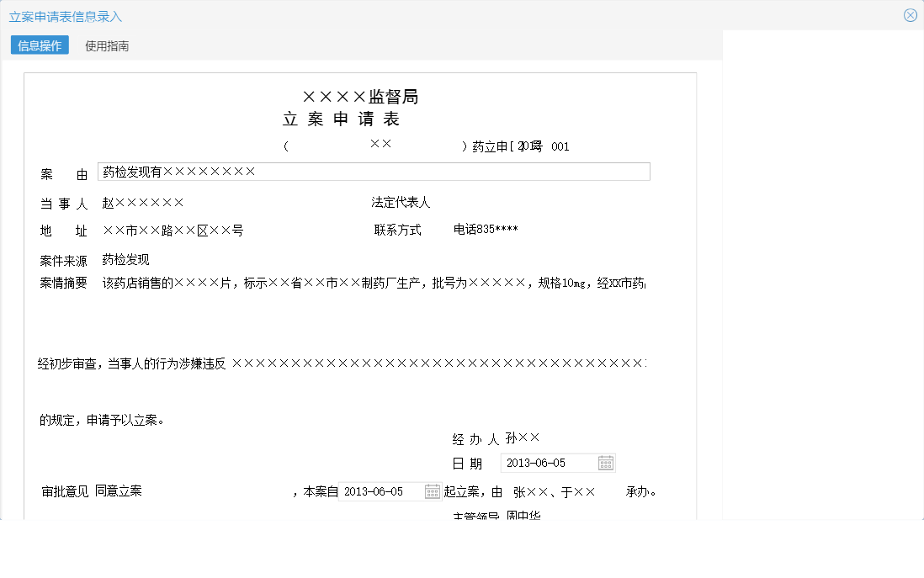This screenshot has height=578, width=924.
Task: Select the 信息操作 tab
Action: [x=40, y=45]
